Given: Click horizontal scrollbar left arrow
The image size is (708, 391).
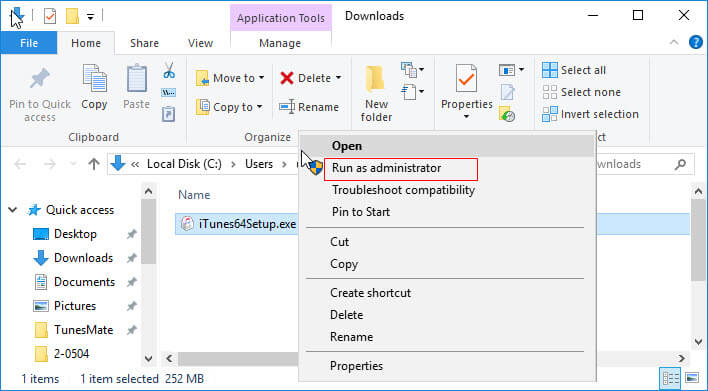Looking at the screenshot, I should coord(169,358).
